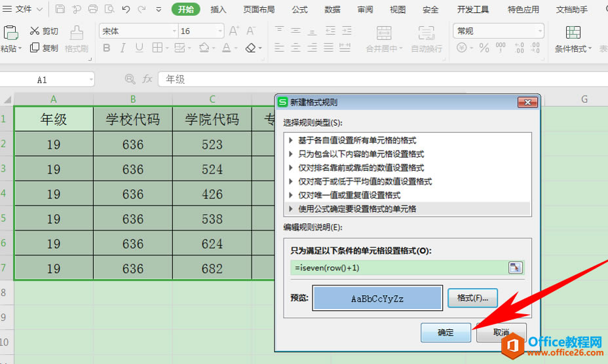The width and height of the screenshot is (608, 364).
Task: Expand rule type 只为包含以下内容的单元格设置格式
Action: [x=291, y=154]
